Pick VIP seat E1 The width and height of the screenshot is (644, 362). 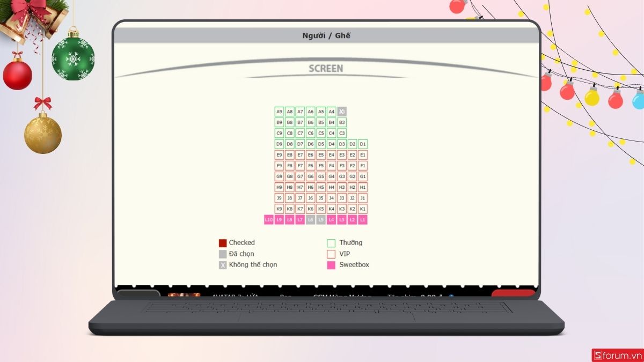click(363, 154)
